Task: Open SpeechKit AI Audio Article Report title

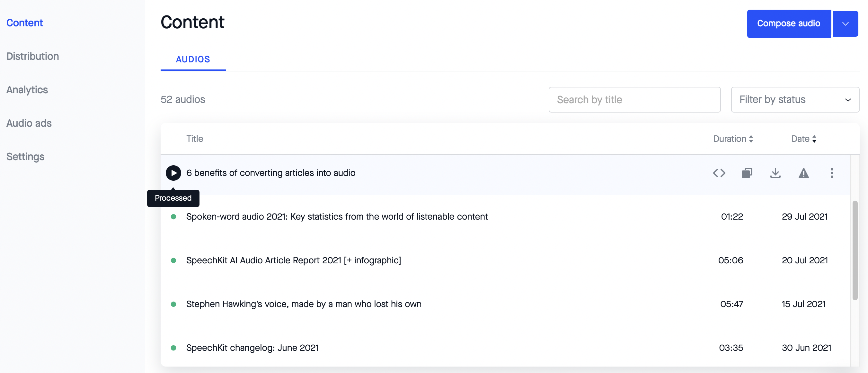Action: [x=293, y=260]
